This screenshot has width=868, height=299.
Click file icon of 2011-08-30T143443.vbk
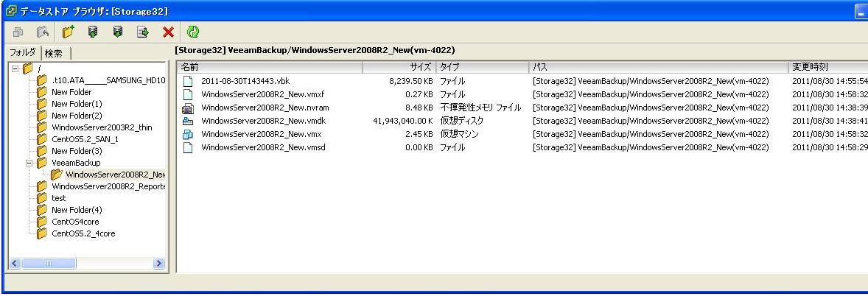[188, 81]
